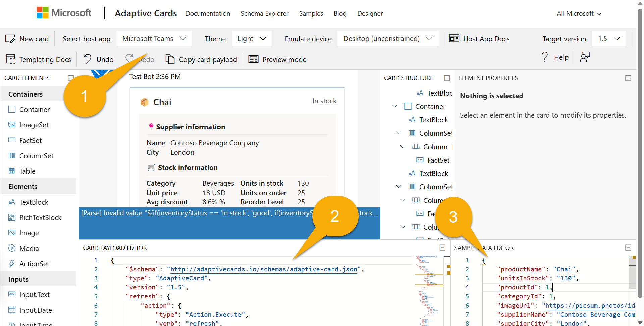Click the picsum.photos imageUrl link

(590, 306)
